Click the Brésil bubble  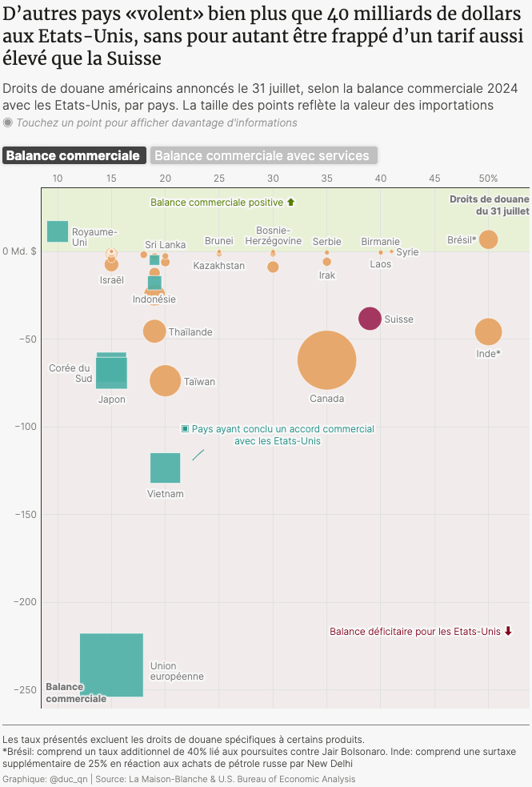(x=488, y=239)
